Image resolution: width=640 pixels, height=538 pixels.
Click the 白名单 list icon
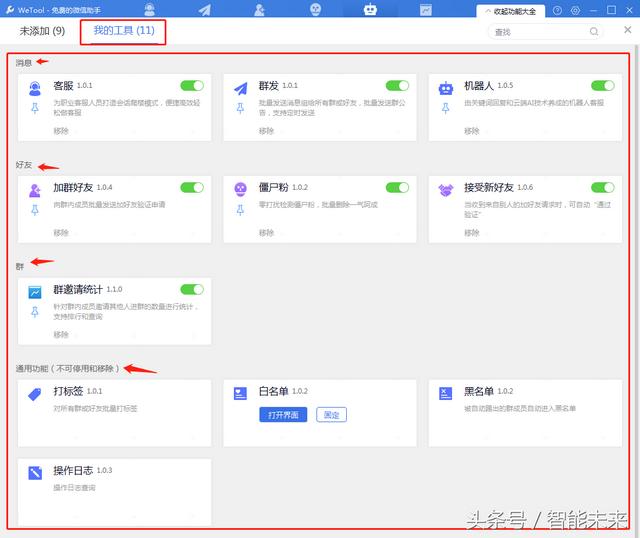(240, 393)
